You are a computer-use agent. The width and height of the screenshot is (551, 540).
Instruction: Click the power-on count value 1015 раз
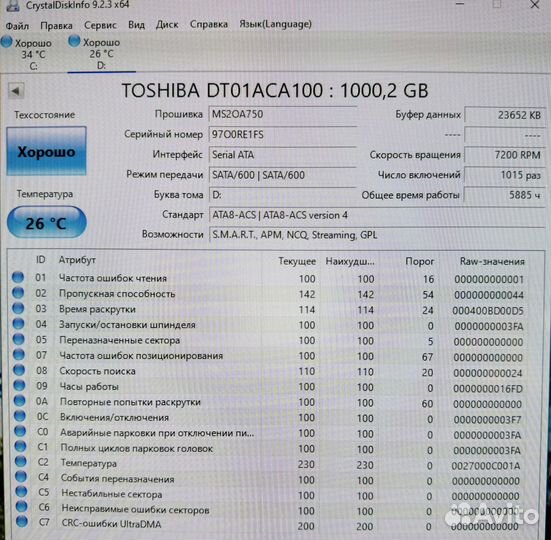pyautogui.click(x=505, y=175)
